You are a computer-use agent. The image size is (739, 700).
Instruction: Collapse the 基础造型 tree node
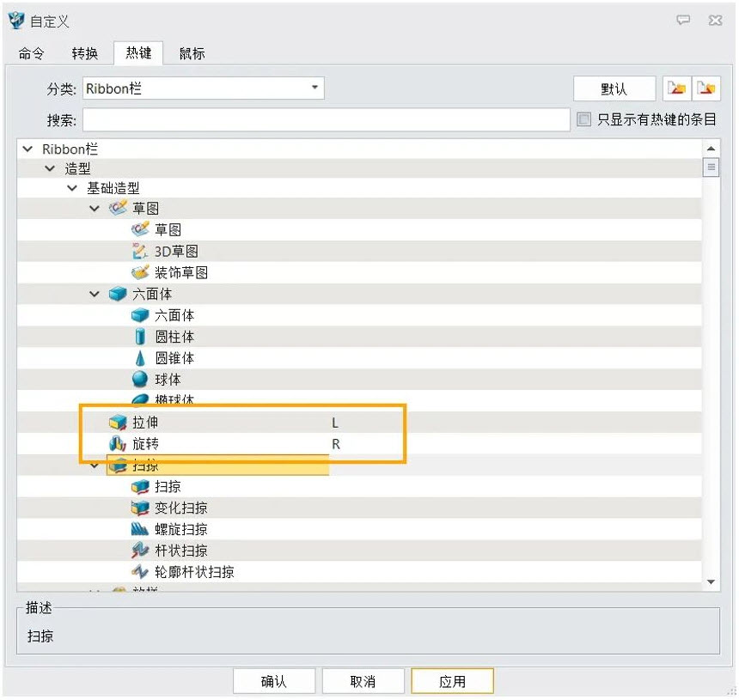pos(72,188)
